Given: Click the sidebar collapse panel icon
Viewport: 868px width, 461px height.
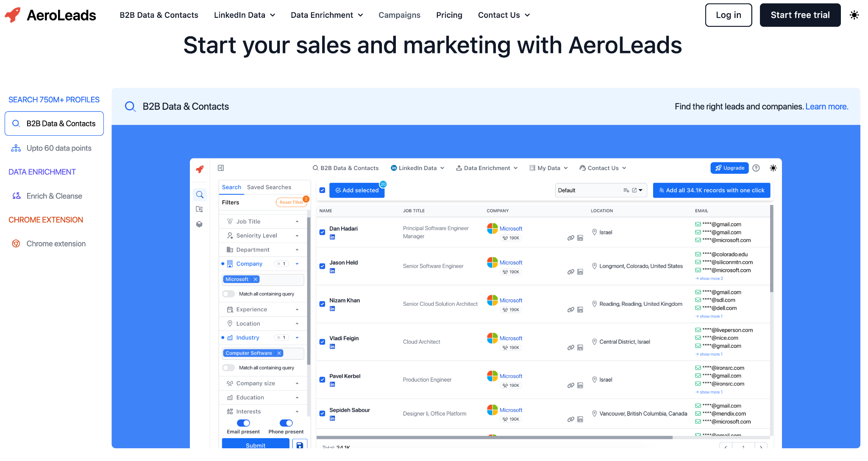Looking at the screenshot, I should tap(221, 168).
